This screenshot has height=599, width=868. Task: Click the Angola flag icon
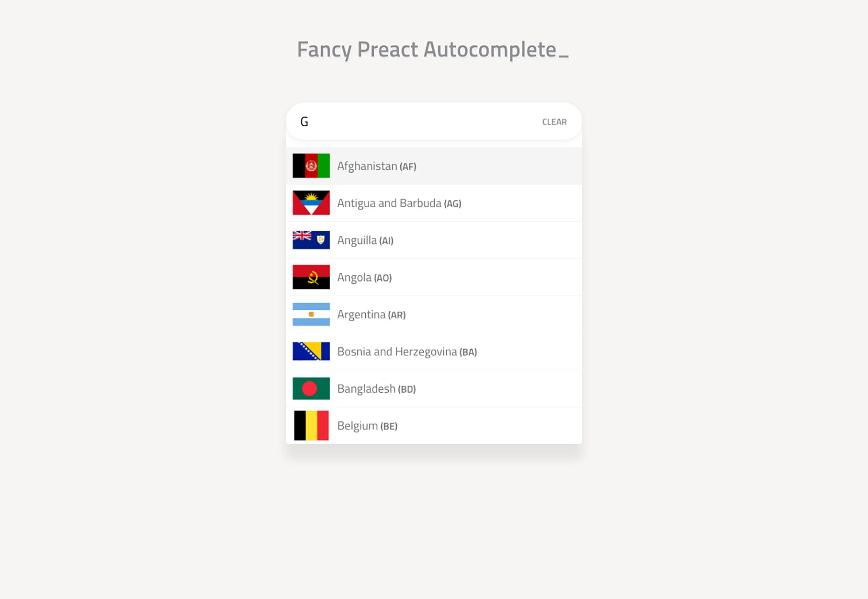[311, 277]
